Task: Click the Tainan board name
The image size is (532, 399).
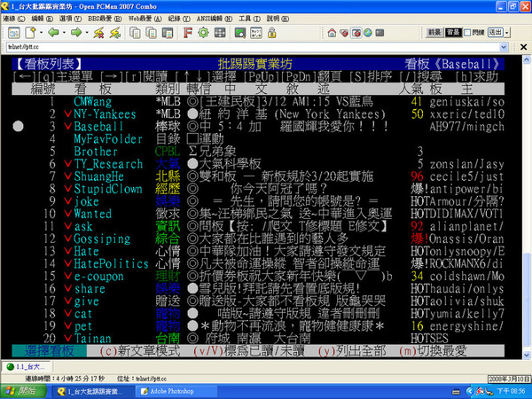Action: click(92, 339)
